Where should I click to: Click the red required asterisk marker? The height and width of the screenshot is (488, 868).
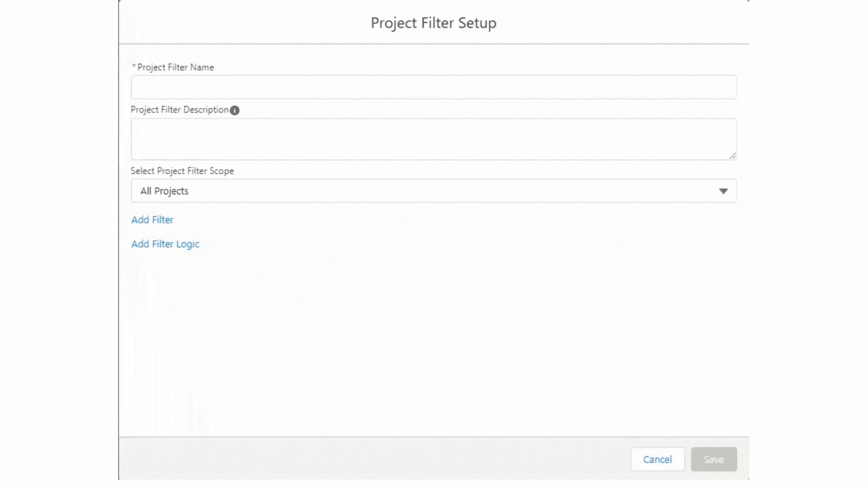(134, 67)
